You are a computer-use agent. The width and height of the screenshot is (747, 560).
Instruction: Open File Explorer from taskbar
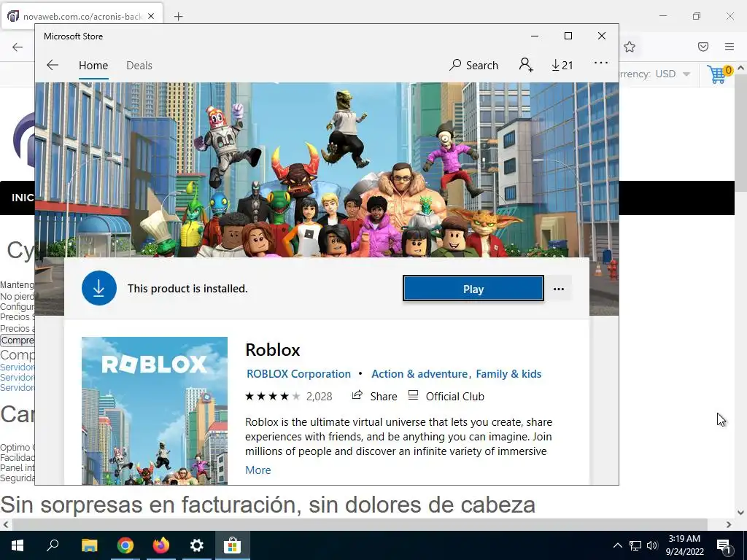[89, 545]
